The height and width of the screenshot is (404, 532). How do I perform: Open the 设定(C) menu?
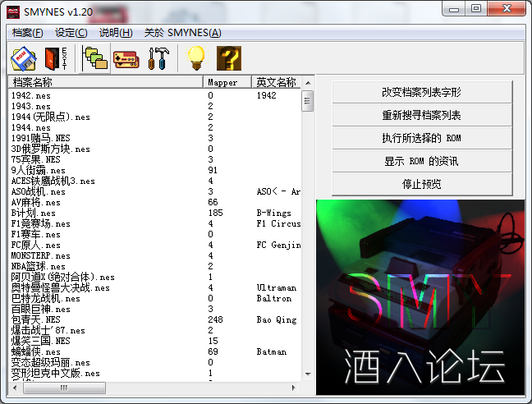[71, 33]
